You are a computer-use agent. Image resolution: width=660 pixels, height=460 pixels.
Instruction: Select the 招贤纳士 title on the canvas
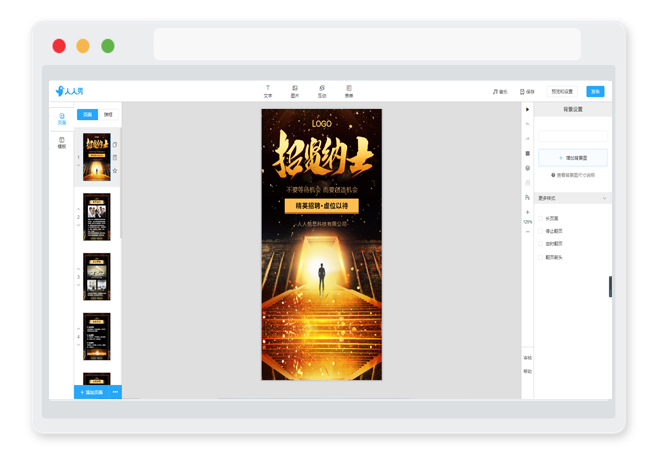(x=322, y=154)
